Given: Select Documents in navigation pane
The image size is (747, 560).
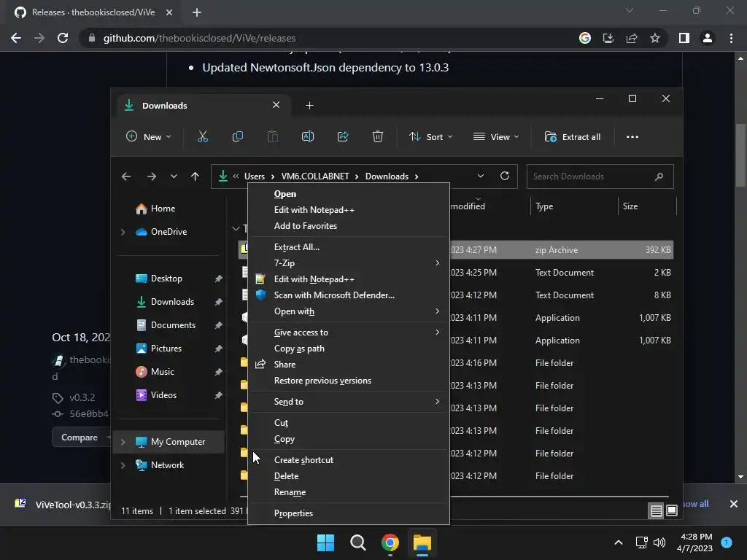Looking at the screenshot, I should 171,325.
